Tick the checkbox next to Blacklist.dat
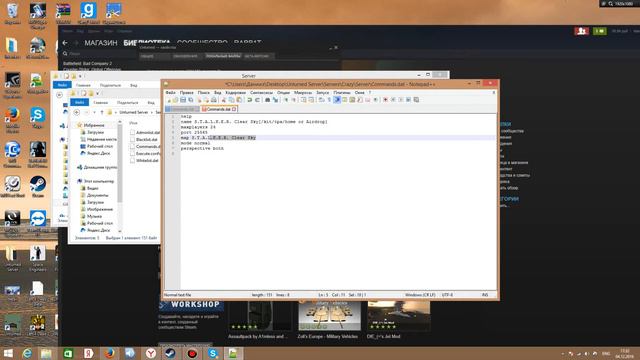The image size is (640, 360). coord(132,139)
